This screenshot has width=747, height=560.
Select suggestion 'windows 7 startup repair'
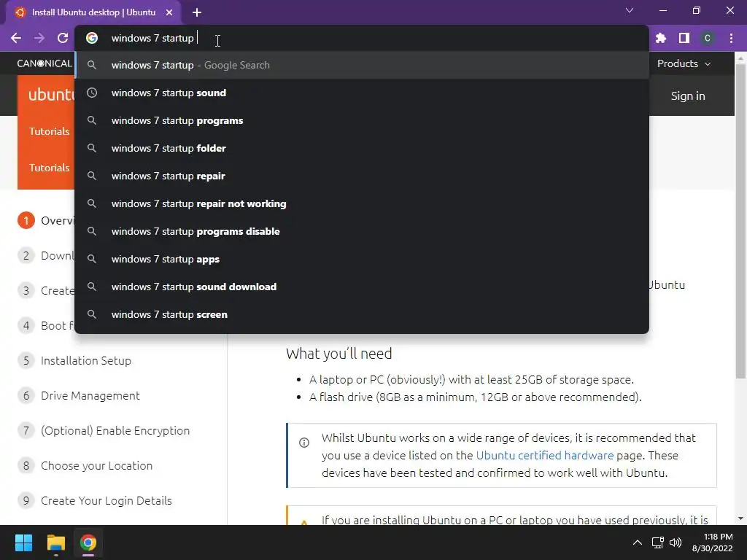362,176
